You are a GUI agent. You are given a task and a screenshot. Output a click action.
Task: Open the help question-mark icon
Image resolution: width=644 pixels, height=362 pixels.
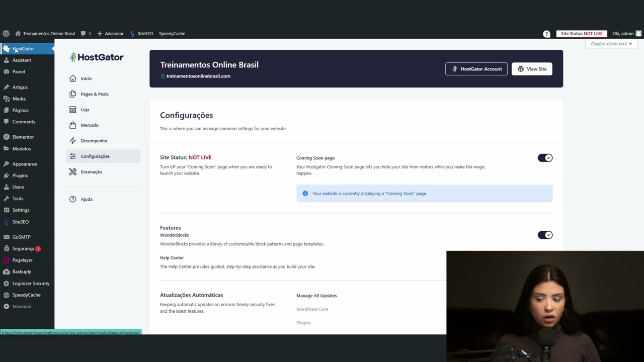(x=546, y=34)
